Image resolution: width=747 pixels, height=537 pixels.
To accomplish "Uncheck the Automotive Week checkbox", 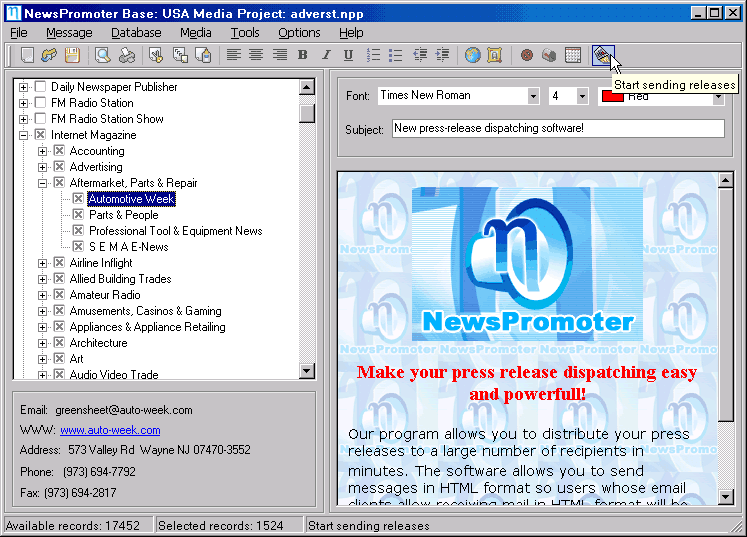I will coord(78,199).
